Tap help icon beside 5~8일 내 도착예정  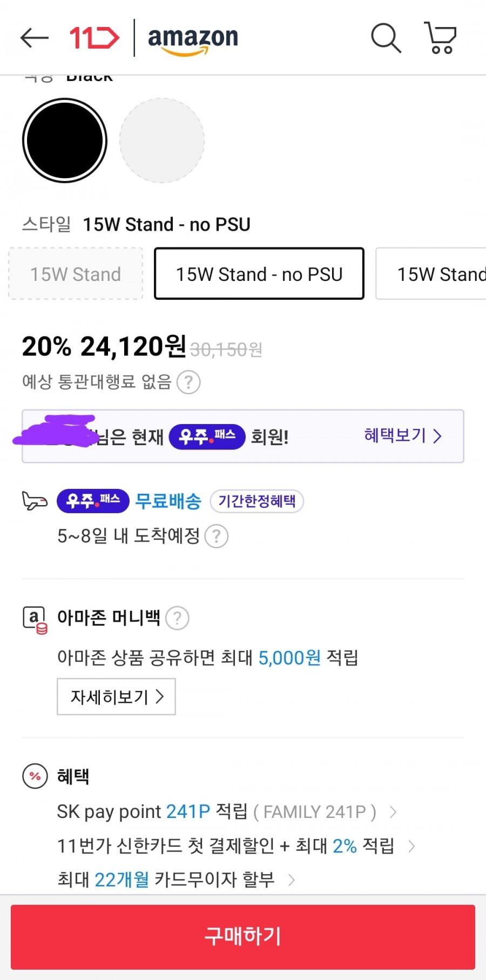(217, 536)
